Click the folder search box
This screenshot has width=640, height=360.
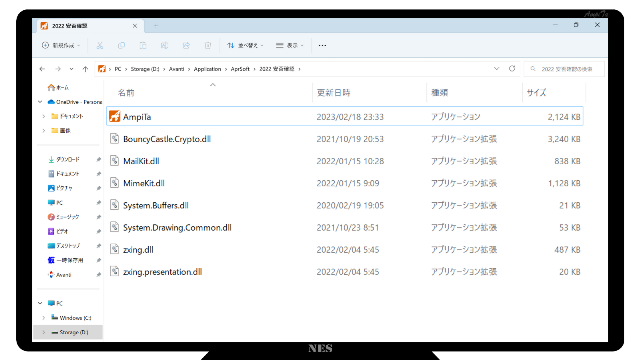click(564, 69)
